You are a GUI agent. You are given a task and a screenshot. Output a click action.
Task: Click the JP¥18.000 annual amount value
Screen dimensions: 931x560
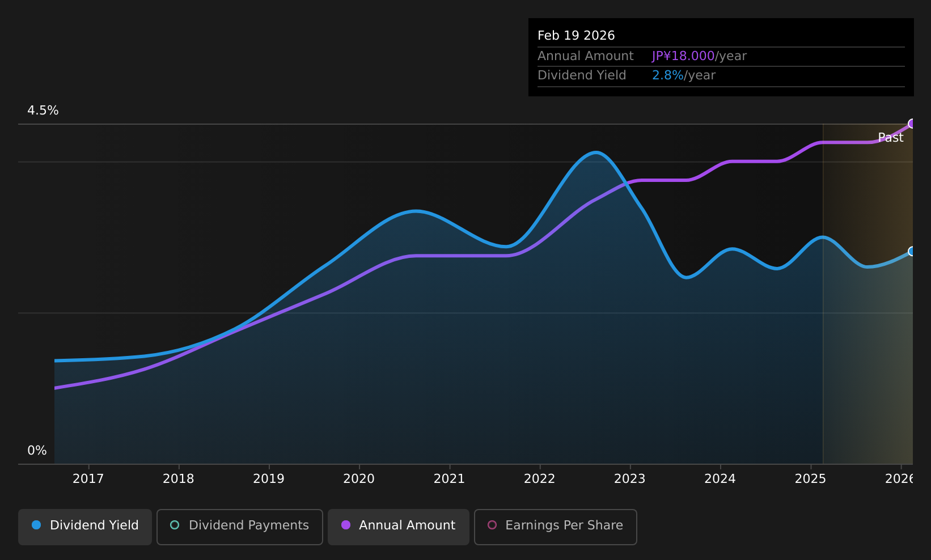coord(683,56)
